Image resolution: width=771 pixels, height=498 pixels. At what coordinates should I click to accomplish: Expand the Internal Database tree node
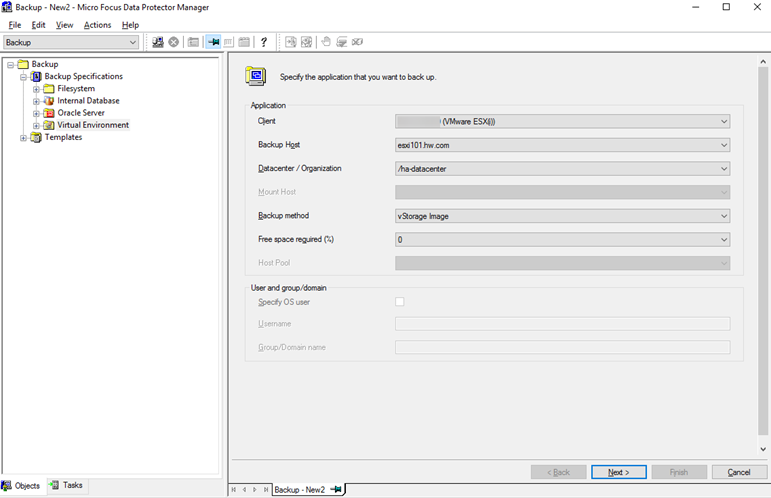(x=36, y=101)
